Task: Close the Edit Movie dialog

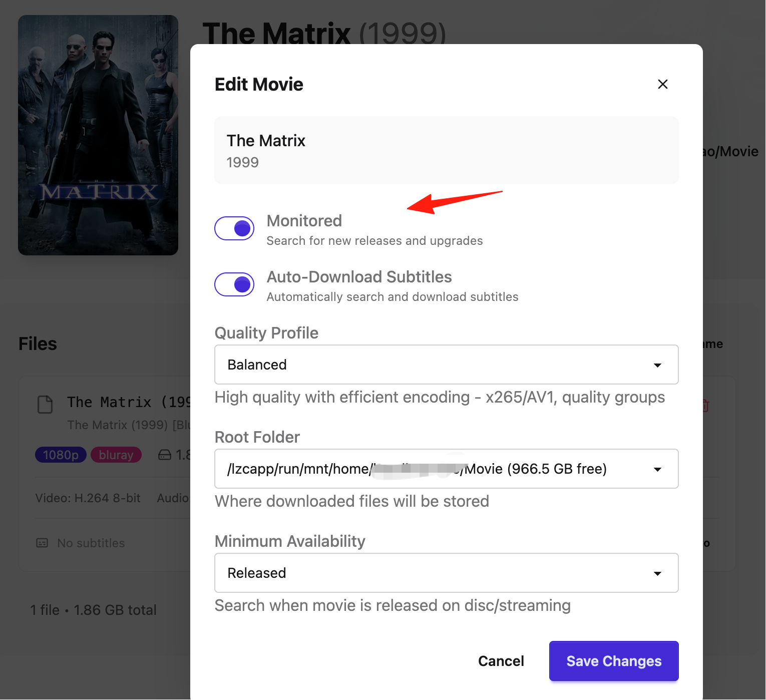Action: [662, 84]
